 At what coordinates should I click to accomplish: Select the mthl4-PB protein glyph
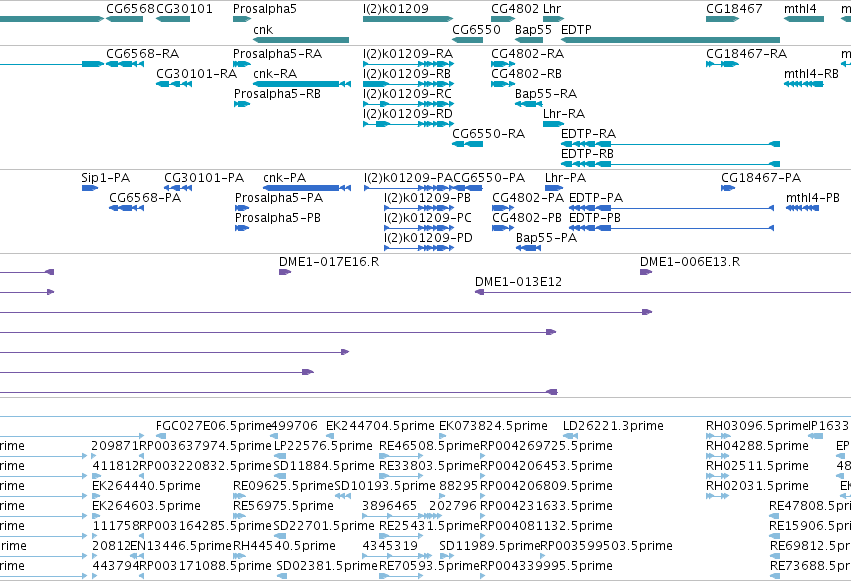coord(802,208)
